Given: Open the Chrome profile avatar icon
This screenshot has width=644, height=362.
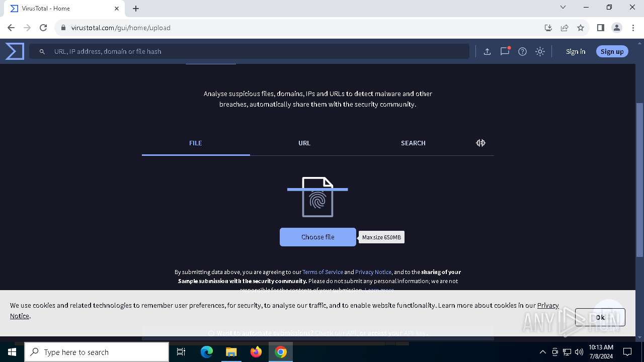Looking at the screenshot, I should 617,28.
